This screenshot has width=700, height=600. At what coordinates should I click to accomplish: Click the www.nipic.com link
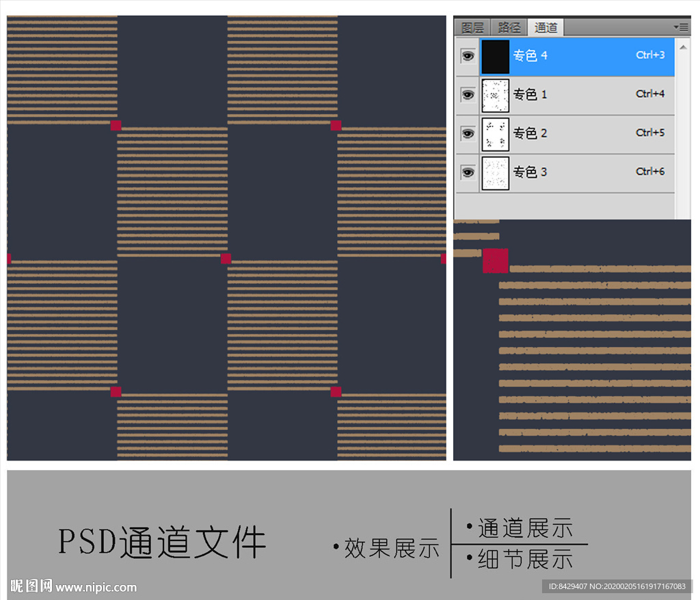coord(96,587)
